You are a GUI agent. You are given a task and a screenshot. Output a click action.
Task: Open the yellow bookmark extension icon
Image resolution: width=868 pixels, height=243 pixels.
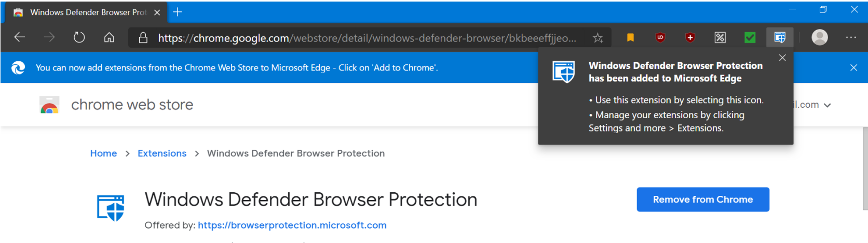coord(630,37)
